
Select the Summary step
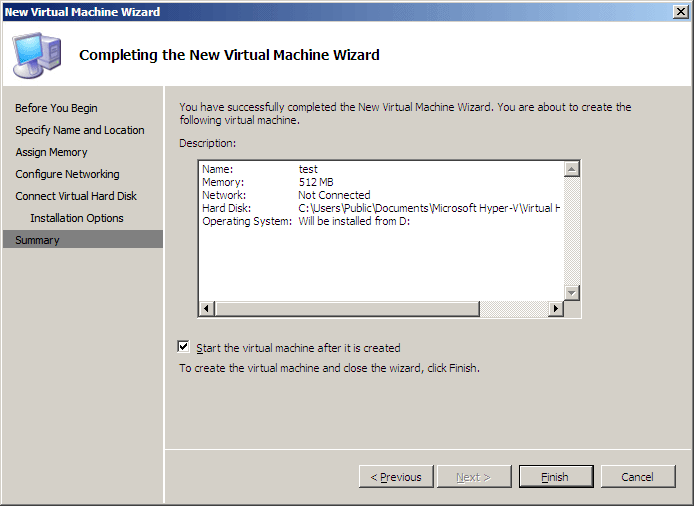[83, 239]
